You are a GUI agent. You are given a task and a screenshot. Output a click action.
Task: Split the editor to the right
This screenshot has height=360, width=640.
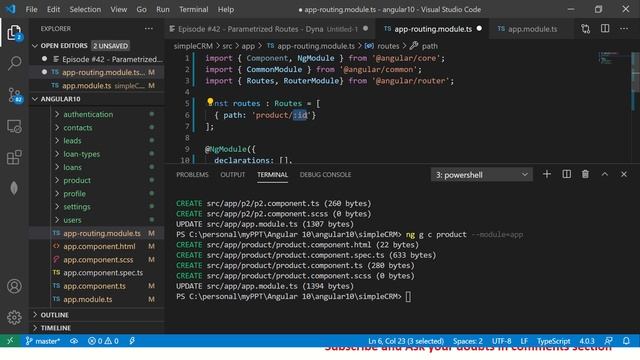tap(605, 29)
